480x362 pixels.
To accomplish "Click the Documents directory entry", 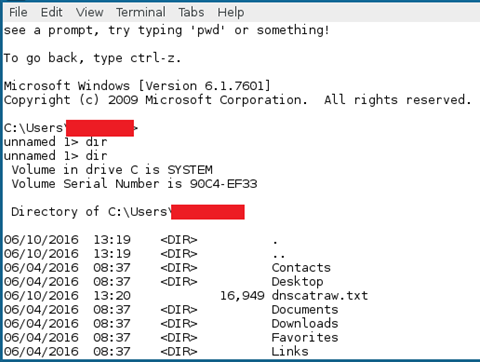I will 305,309.
